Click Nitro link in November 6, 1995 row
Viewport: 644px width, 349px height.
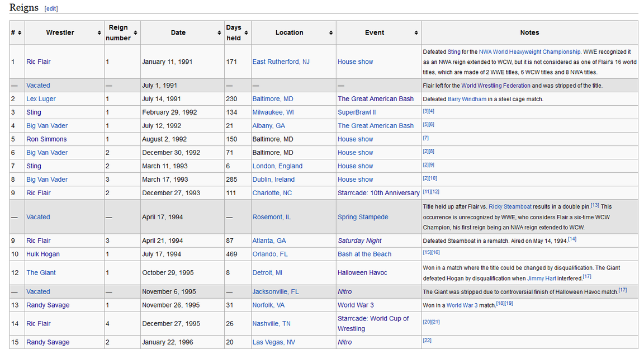pos(344,292)
